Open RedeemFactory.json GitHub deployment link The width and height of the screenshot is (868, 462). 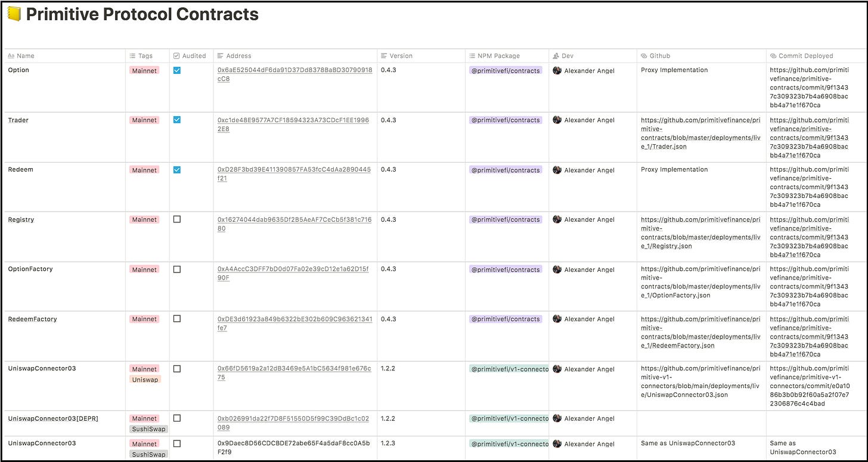pyautogui.click(x=701, y=332)
